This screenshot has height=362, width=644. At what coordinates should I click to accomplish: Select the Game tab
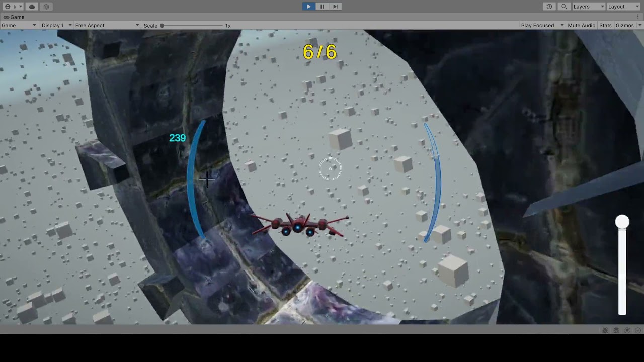(14, 17)
